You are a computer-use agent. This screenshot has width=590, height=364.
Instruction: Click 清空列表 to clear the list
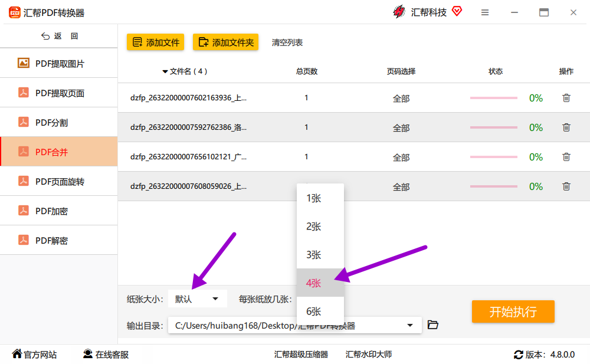coord(287,42)
